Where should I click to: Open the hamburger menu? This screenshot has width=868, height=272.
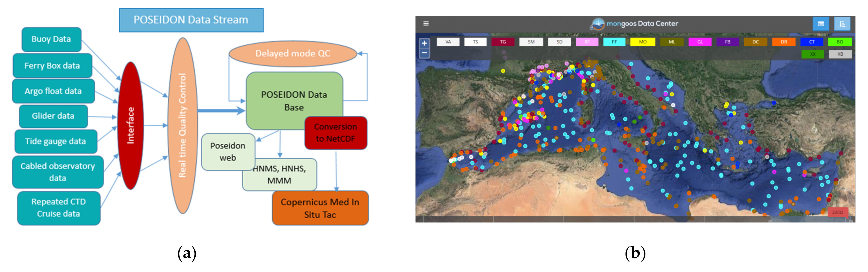click(426, 24)
